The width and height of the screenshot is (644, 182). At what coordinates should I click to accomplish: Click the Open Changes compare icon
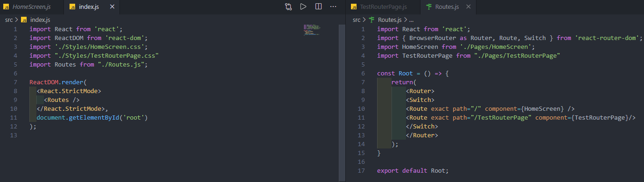point(288,7)
